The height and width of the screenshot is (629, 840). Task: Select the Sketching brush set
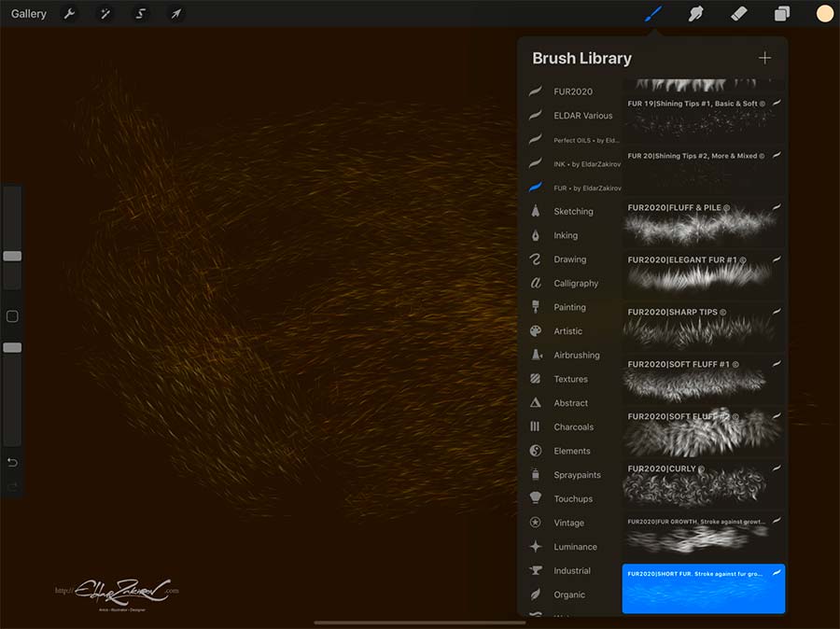pos(573,211)
